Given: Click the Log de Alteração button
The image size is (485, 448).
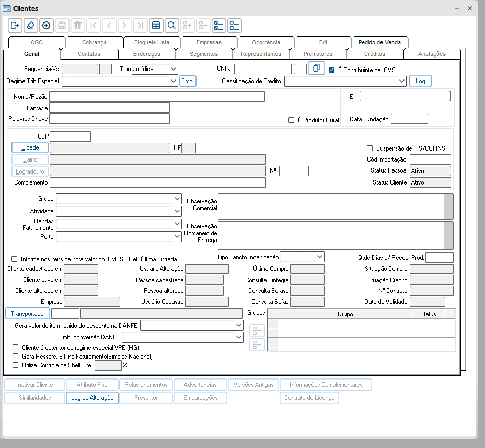Looking at the screenshot, I should (x=92, y=398).
